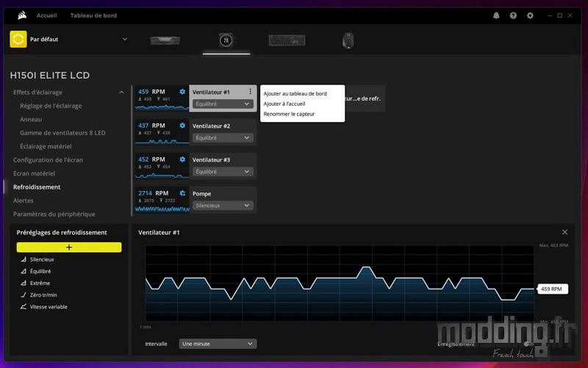
Task: Choose Renommer le capteur menu entry
Action: [x=289, y=114]
